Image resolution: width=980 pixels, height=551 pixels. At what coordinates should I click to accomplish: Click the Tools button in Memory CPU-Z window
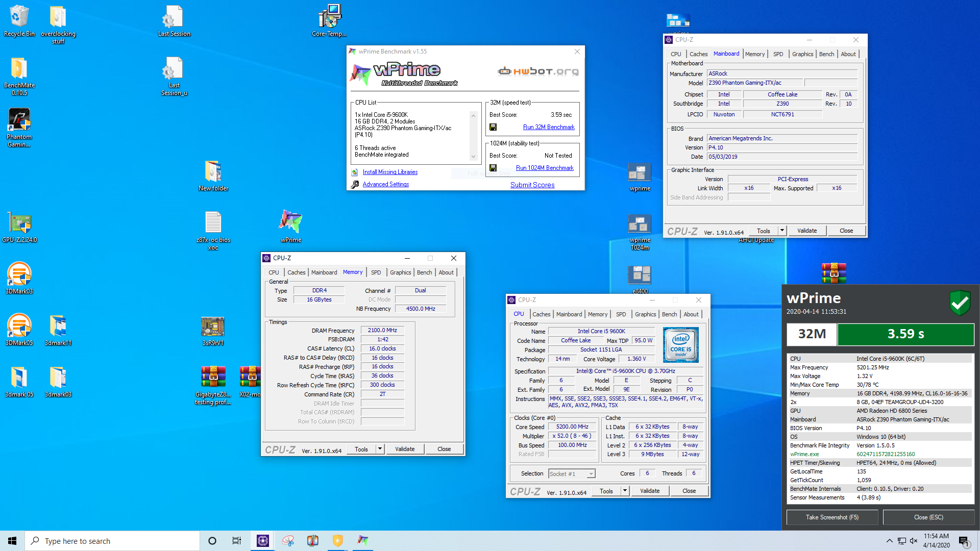point(361,449)
